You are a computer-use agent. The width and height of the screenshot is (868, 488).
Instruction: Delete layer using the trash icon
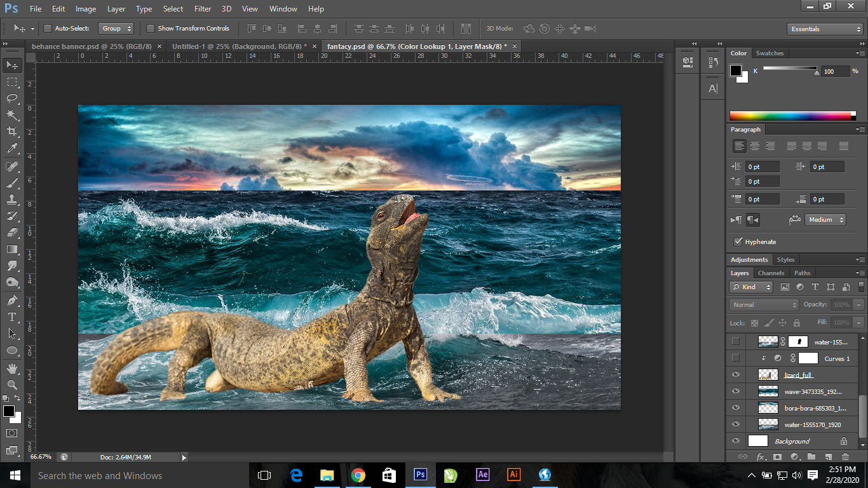pos(845,457)
